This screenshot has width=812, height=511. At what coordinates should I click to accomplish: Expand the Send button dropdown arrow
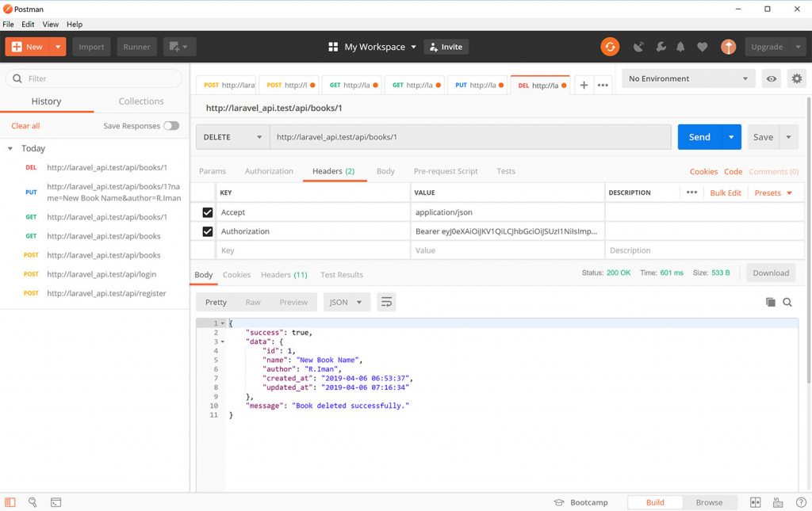pos(731,137)
